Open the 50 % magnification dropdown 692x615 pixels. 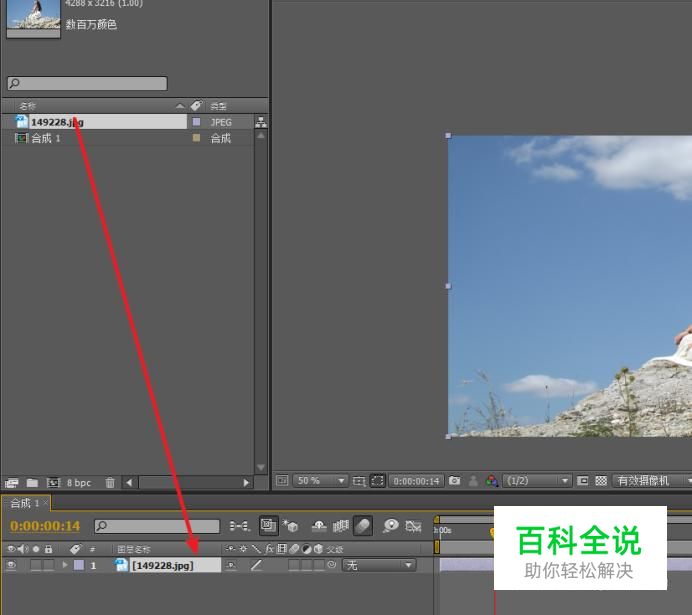click(320, 480)
